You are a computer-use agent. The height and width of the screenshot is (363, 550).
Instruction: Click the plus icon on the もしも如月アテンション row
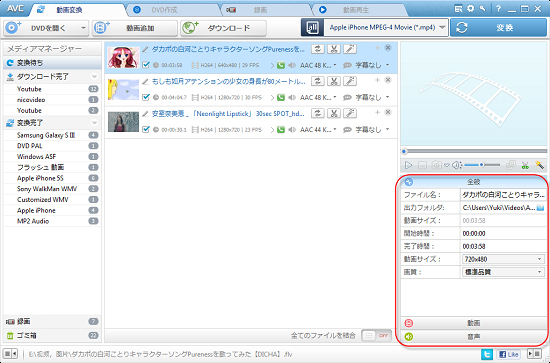click(x=377, y=80)
